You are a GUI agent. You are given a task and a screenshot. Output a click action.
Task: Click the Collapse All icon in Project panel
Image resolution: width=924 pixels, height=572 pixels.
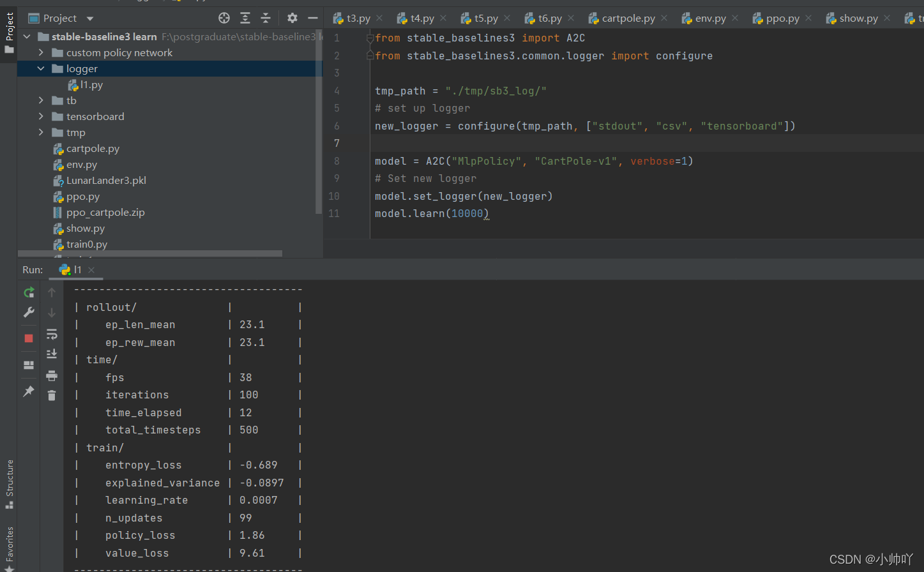point(266,18)
